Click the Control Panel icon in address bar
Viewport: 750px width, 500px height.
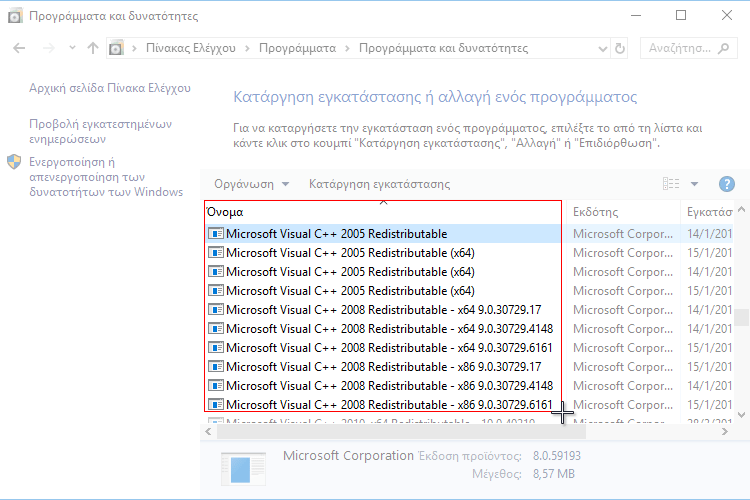point(116,48)
